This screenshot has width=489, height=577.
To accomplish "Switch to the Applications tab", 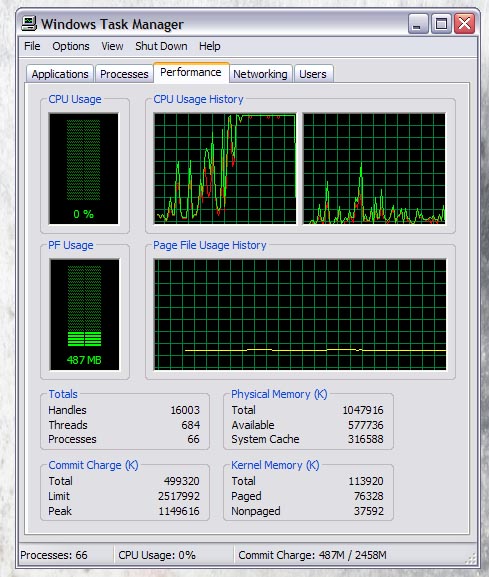I will click(x=60, y=74).
